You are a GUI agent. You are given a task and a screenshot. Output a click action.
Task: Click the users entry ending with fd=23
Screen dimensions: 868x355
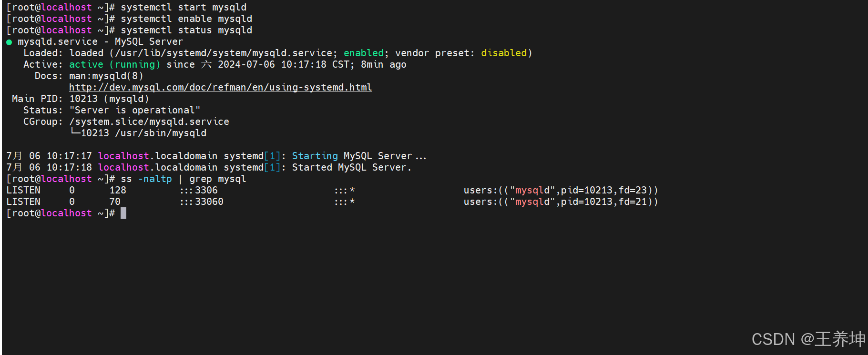pyautogui.click(x=561, y=190)
